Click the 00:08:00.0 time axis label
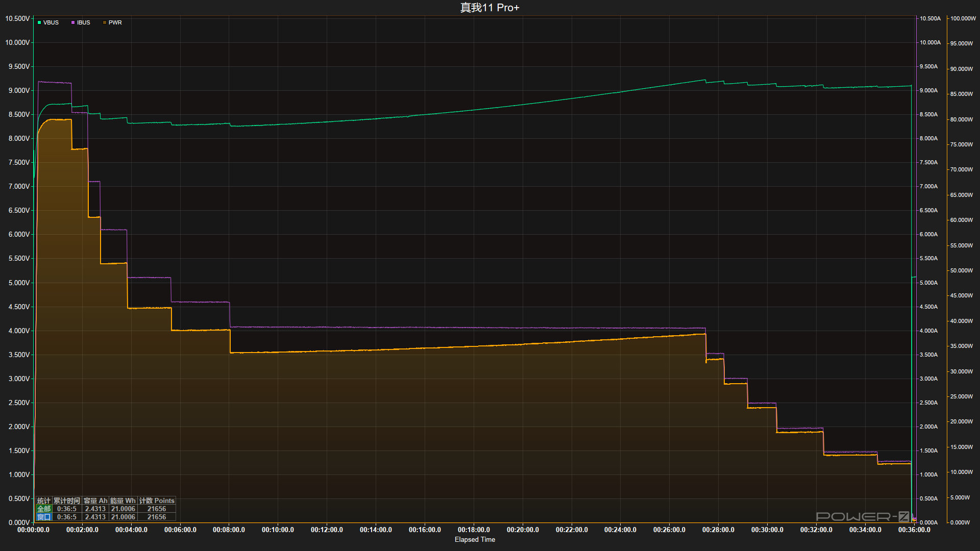Image resolution: width=980 pixels, height=551 pixels. click(x=229, y=530)
